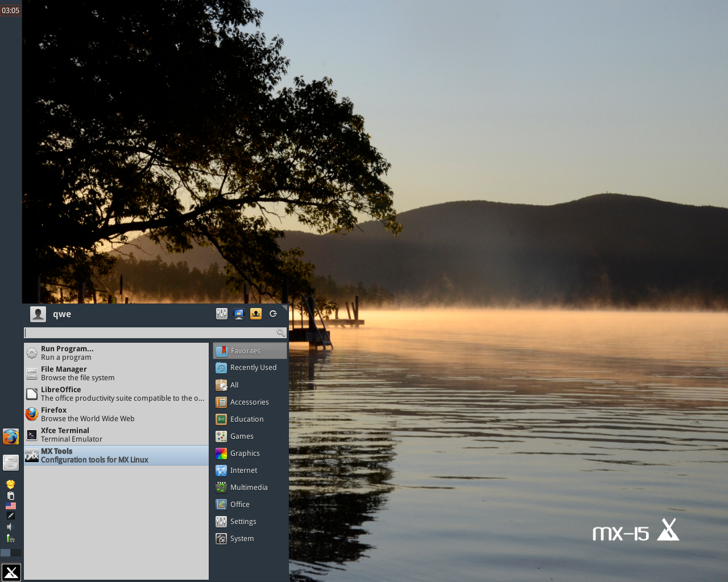Launch Firefox from the left panel
The height and width of the screenshot is (582, 728).
11,436
